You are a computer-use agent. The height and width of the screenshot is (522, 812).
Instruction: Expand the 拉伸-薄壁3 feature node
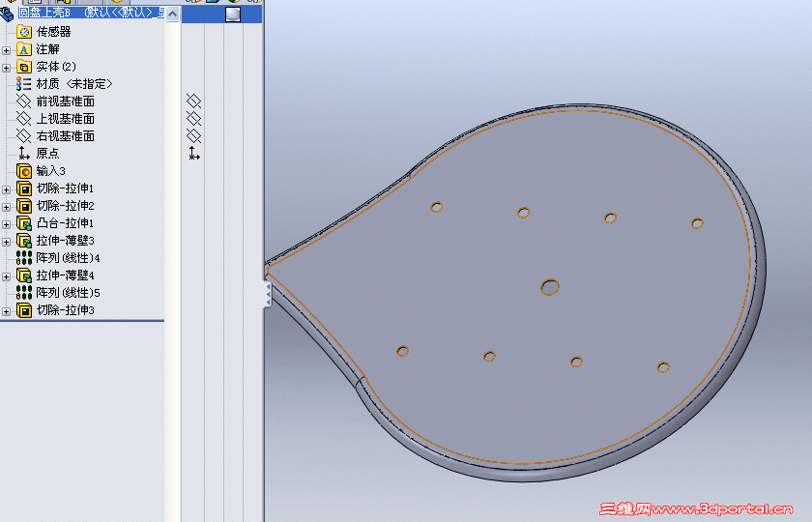[6, 242]
